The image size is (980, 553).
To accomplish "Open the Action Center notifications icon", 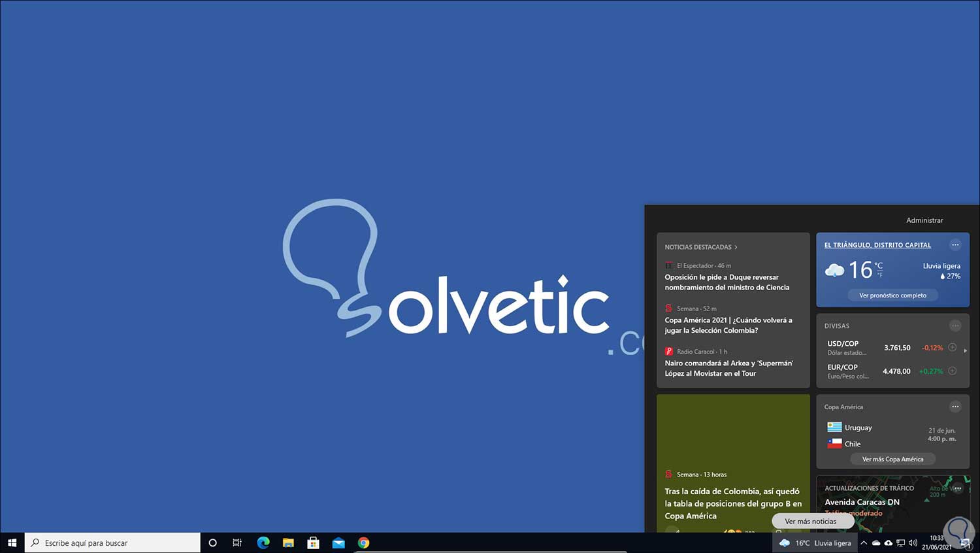I will click(965, 543).
